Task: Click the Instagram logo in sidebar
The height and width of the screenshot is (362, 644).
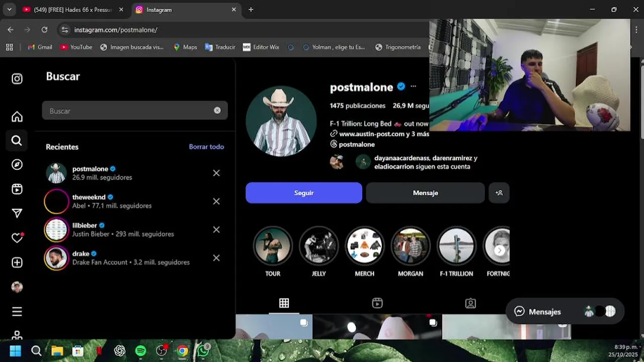Action: 17,79
